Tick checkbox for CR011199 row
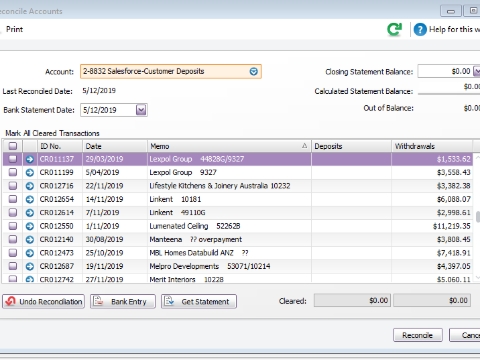 click(13, 172)
